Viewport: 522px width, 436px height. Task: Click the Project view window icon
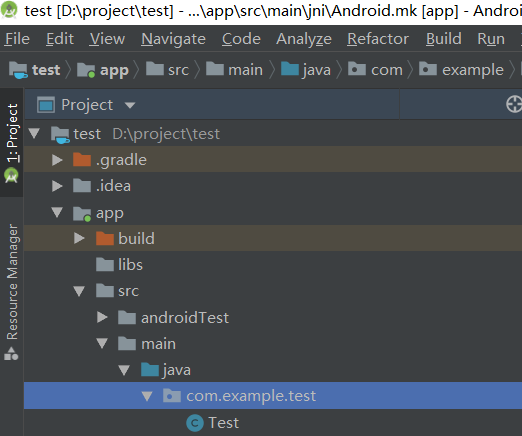(x=46, y=105)
